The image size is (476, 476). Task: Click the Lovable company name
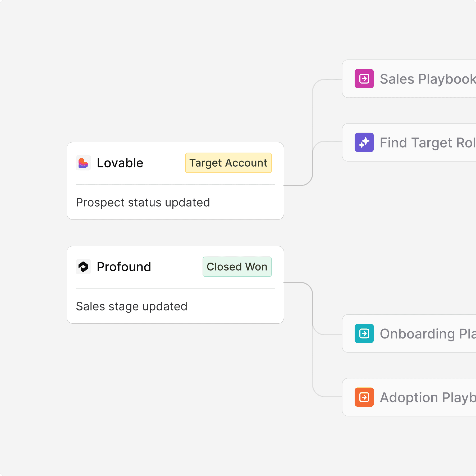[x=120, y=163]
